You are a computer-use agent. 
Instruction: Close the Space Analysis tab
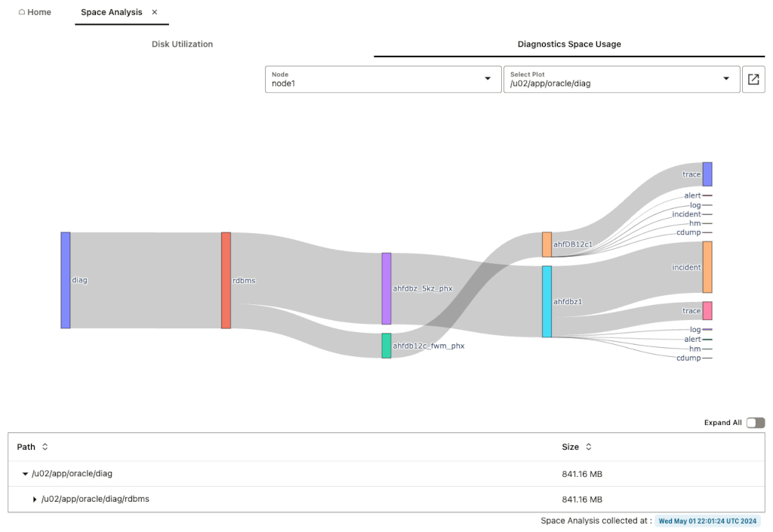(x=154, y=12)
